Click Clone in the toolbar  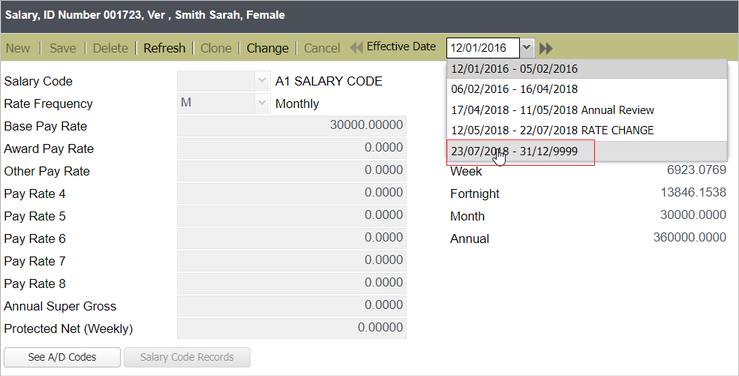point(216,48)
